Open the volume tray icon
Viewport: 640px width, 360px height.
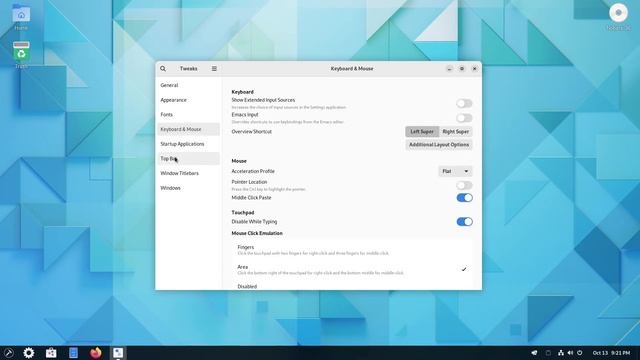[x=570, y=353]
